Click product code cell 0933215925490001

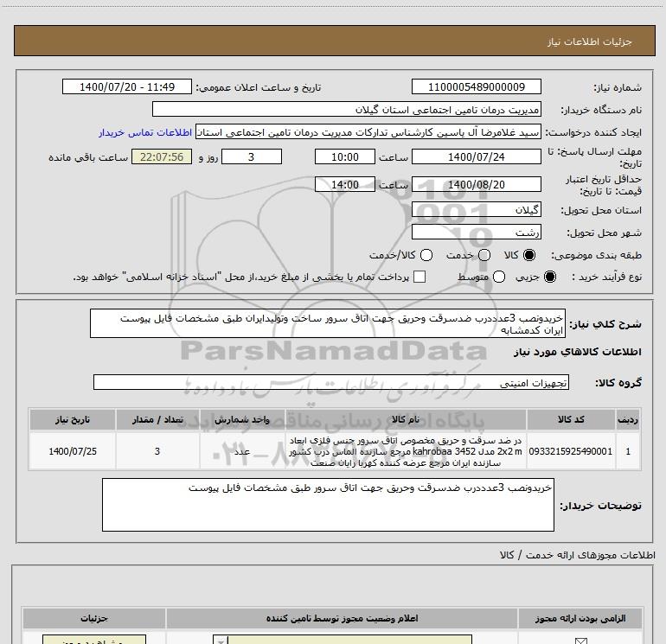(x=571, y=451)
